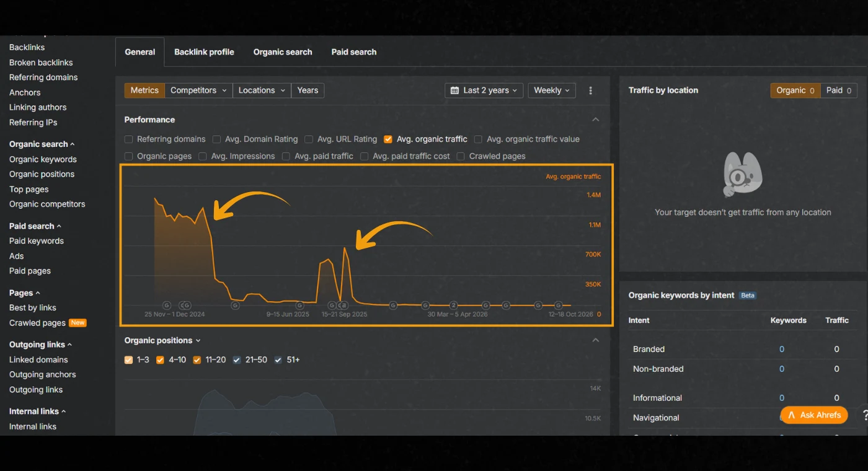Viewport: 868px width, 471px height.
Task: Collapse the Performance section with its chevron
Action: [596, 120]
